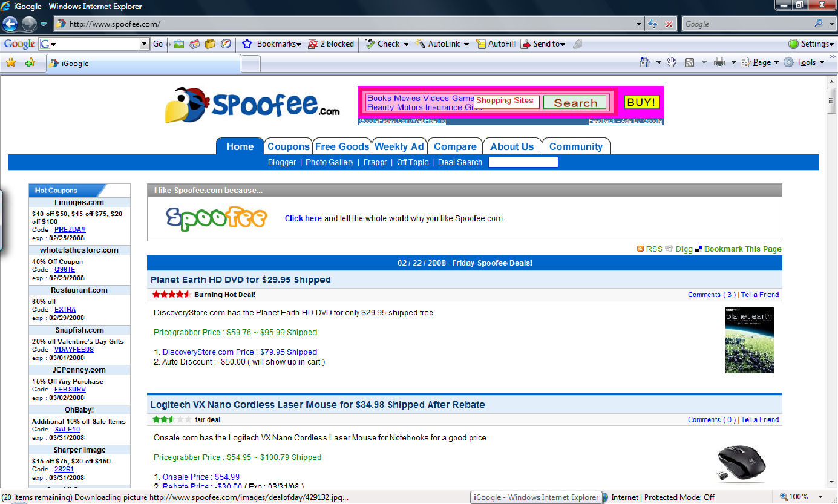Viewport: 838px width, 504px height.
Task: Open the Favorites Center star
Action: pos(11,62)
